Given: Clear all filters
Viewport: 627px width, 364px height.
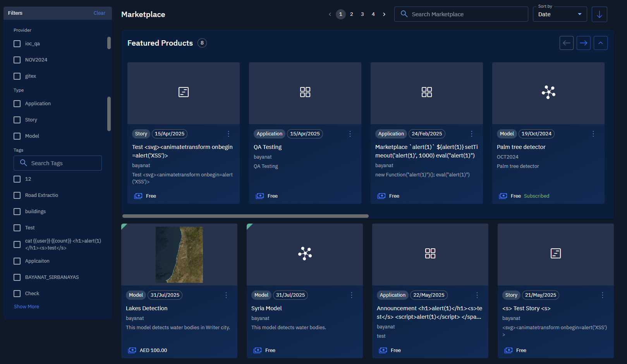Looking at the screenshot, I should pos(99,13).
